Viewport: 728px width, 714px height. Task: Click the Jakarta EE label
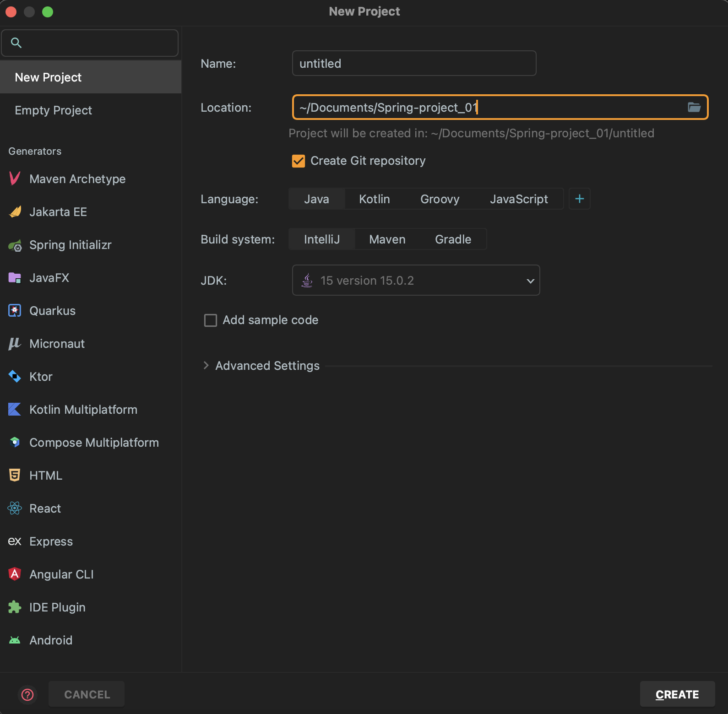tap(58, 212)
